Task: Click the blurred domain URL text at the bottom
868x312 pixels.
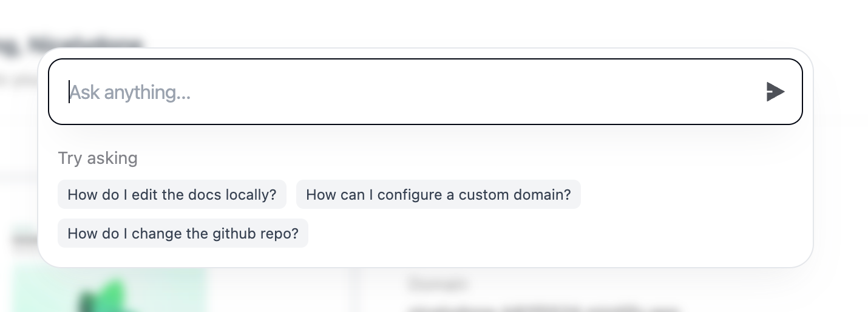Action: click(540, 308)
